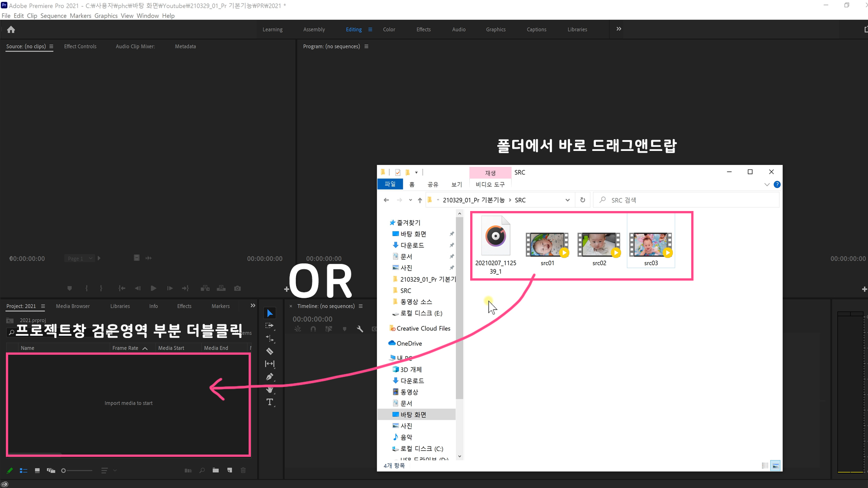Image resolution: width=868 pixels, height=488 pixels.
Task: Open Timeline display settings wrench
Action: pos(360,329)
